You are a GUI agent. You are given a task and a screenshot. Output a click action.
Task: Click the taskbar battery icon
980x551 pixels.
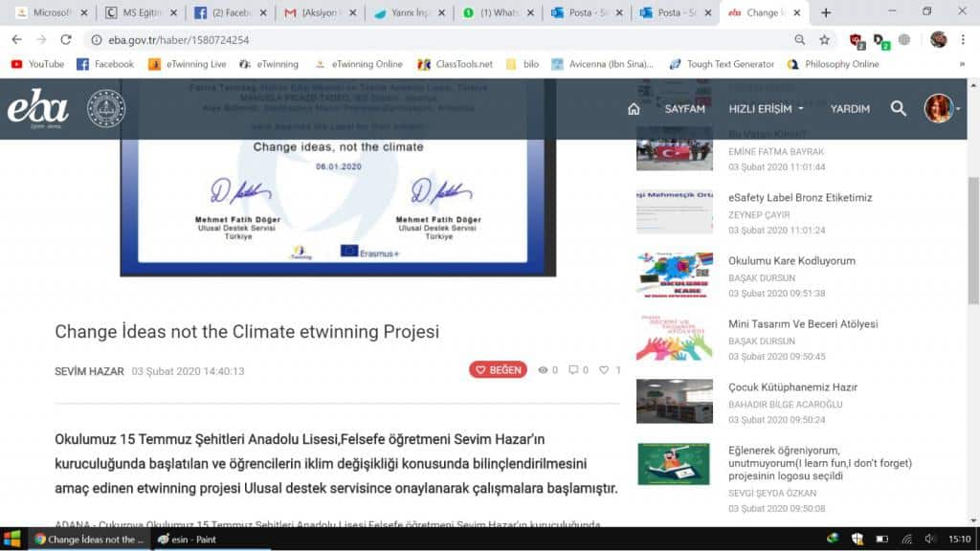[x=881, y=540]
